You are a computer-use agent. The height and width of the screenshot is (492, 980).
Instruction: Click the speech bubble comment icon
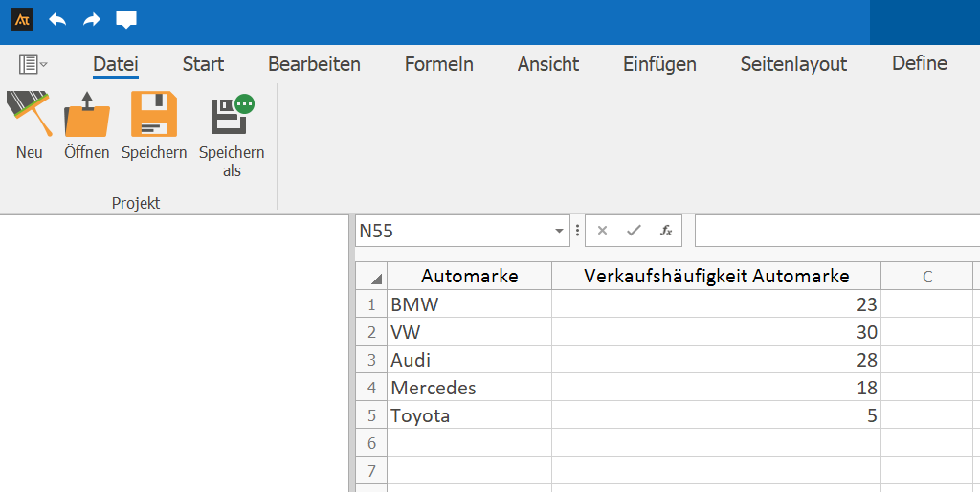click(125, 19)
